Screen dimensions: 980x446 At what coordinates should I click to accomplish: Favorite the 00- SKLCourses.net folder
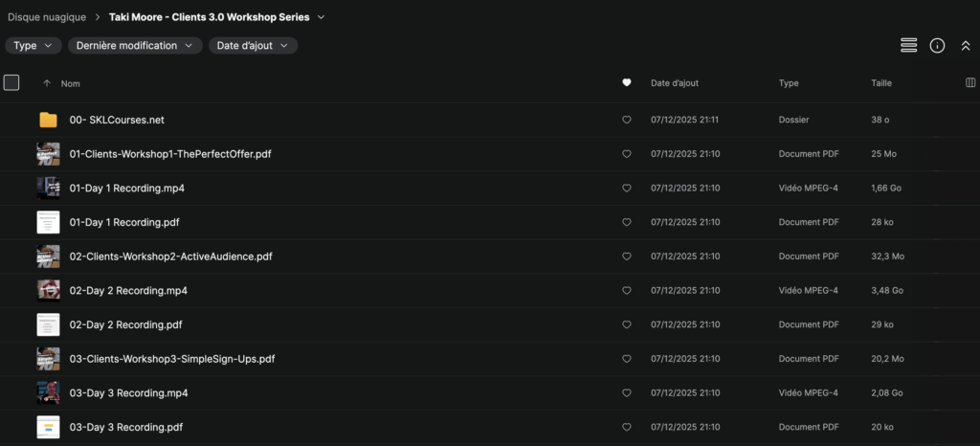[x=627, y=121]
